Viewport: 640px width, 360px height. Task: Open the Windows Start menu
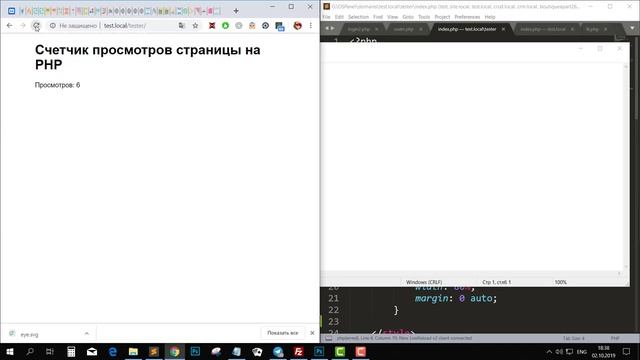(x=10, y=351)
